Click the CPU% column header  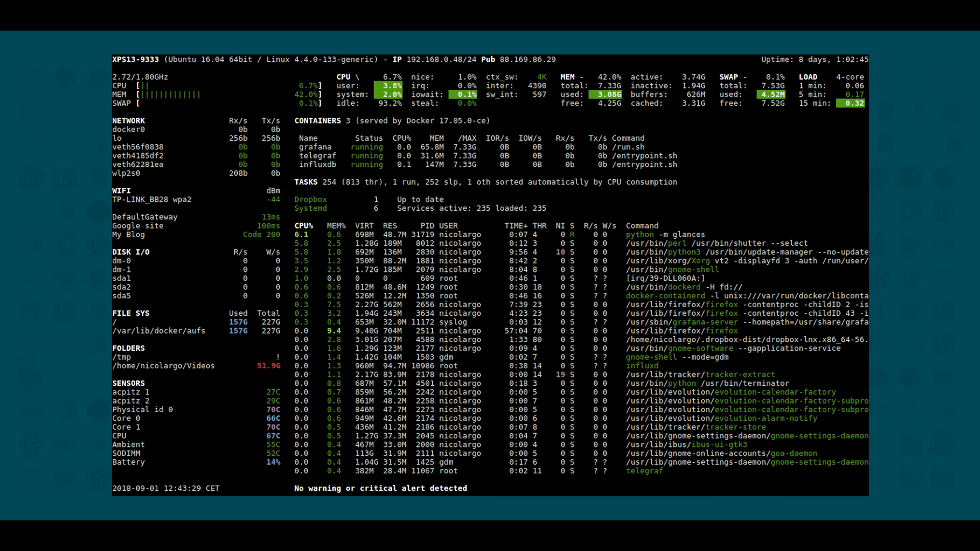point(304,226)
